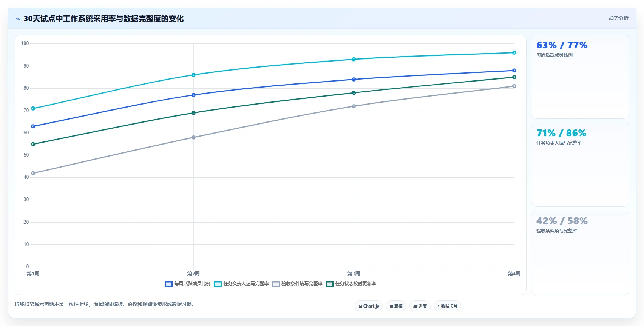Click the 0 y-axis tick label

[28, 267]
